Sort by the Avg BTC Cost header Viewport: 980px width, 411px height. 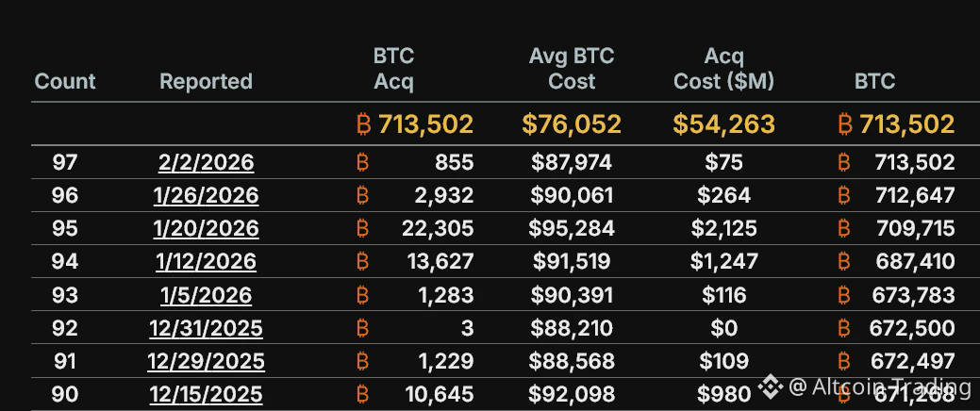(572, 69)
